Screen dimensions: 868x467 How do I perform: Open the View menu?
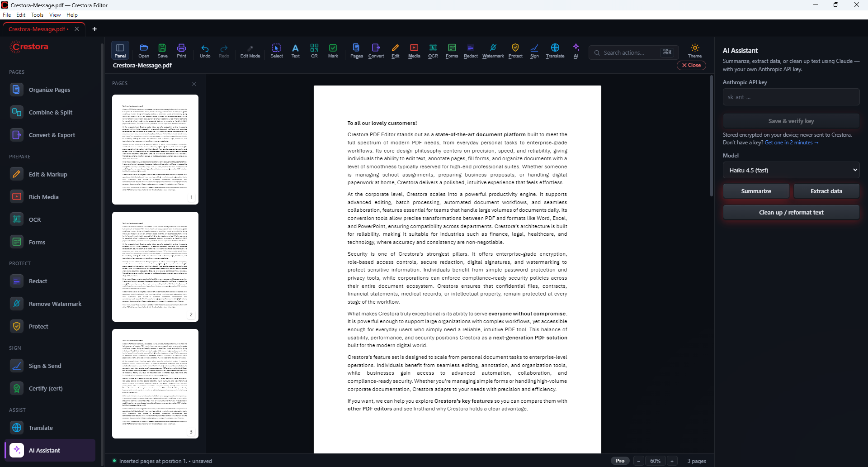(55, 15)
